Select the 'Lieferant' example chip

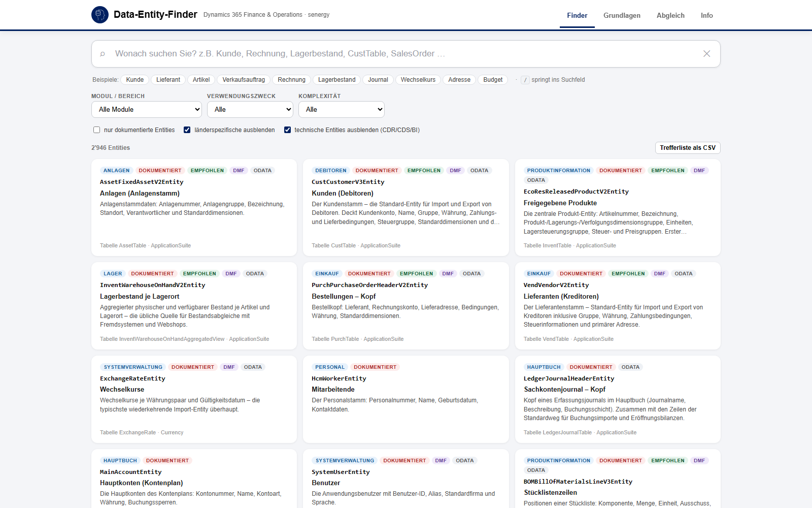point(168,80)
